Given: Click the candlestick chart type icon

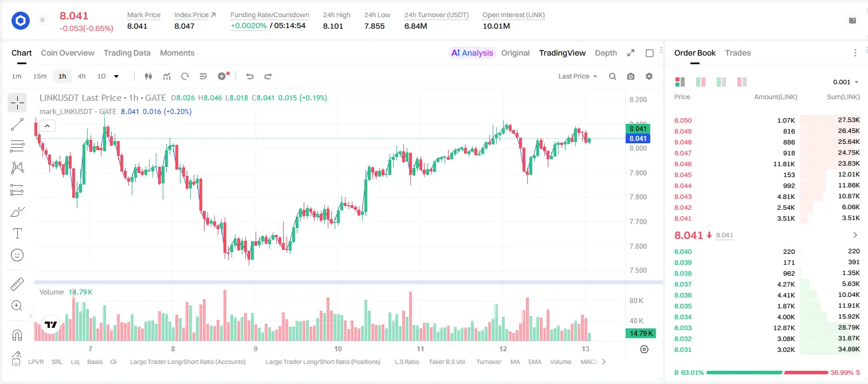Looking at the screenshot, I should tap(148, 76).
